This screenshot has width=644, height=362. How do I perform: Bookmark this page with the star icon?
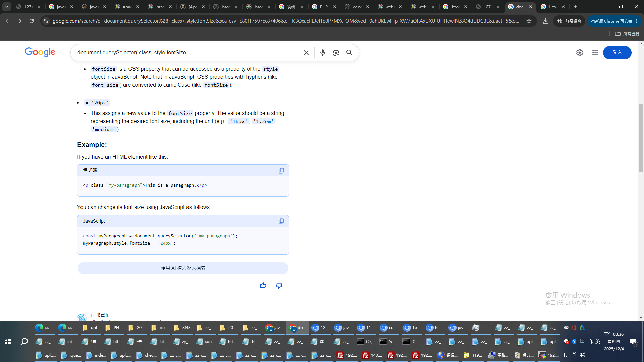tap(529, 21)
